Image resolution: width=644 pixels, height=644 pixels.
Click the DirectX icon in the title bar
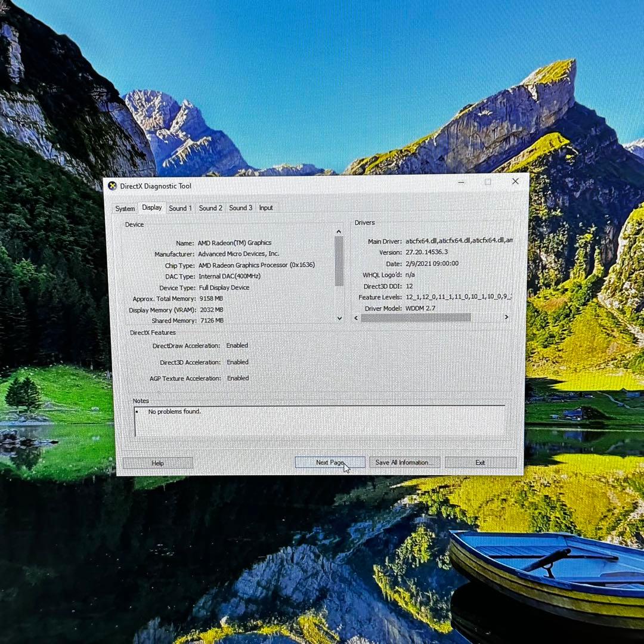tap(112, 185)
